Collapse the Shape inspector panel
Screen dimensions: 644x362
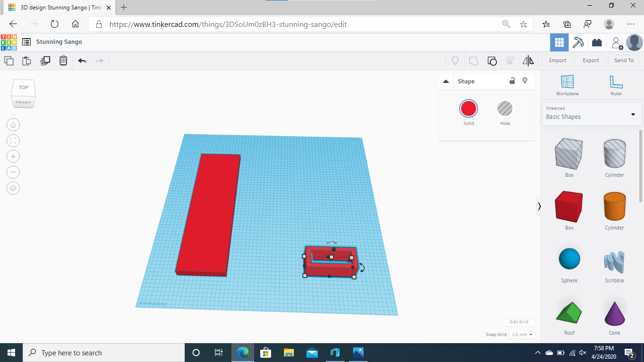pos(446,82)
